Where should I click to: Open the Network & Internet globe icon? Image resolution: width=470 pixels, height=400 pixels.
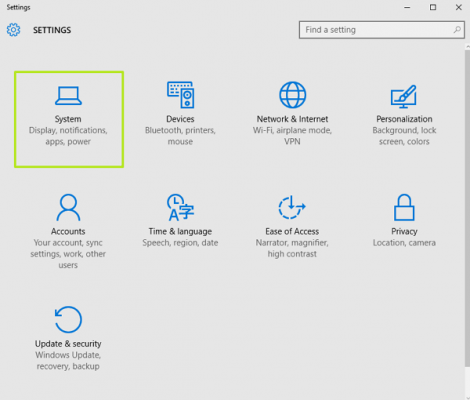pos(292,95)
